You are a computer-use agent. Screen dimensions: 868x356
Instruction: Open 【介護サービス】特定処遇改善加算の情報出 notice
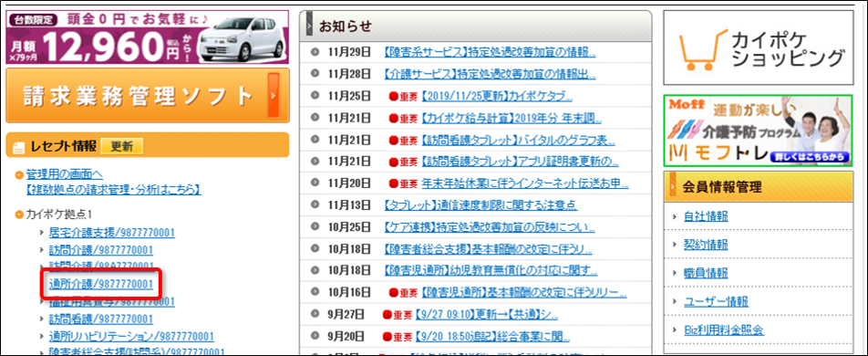(x=490, y=74)
